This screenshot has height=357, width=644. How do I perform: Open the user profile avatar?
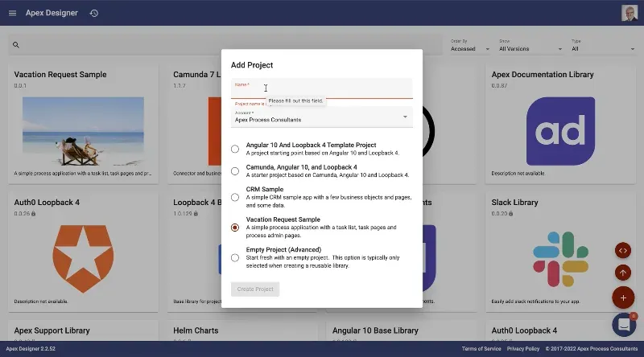point(629,13)
